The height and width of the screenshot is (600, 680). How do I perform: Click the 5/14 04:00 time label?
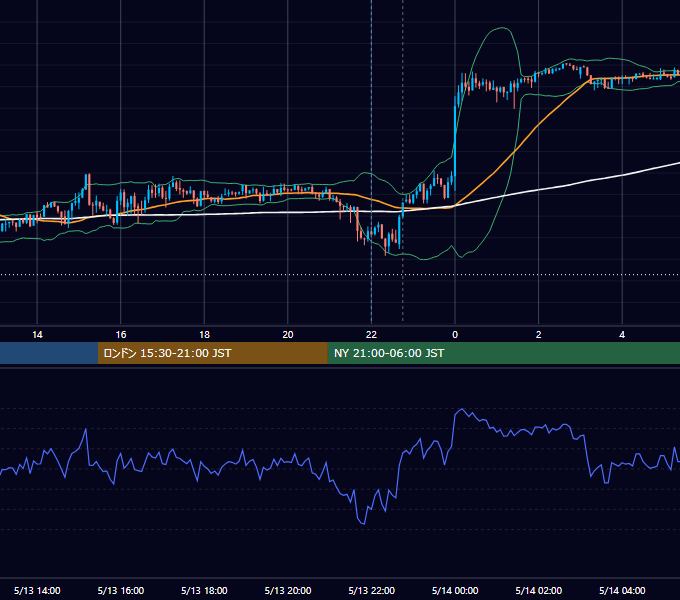click(x=622, y=590)
